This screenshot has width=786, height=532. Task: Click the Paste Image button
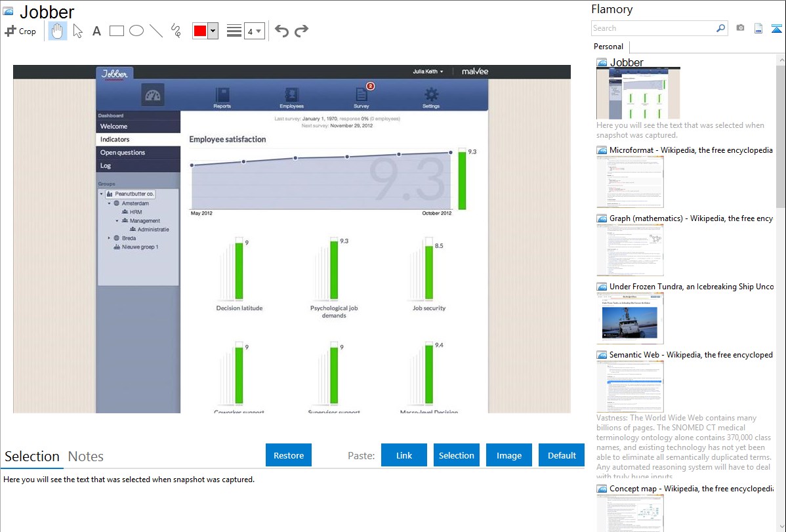pyautogui.click(x=508, y=455)
